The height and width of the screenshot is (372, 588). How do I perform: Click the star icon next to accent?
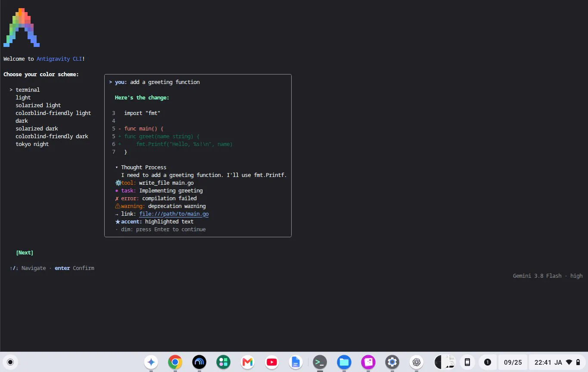pos(118,222)
